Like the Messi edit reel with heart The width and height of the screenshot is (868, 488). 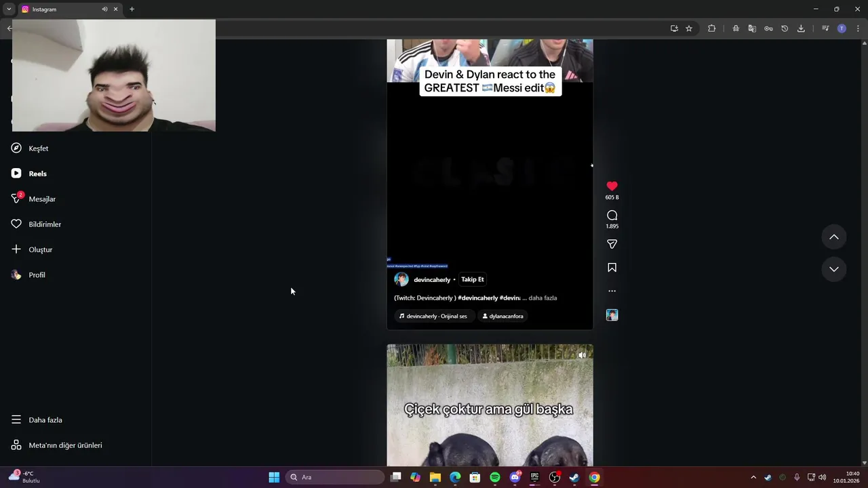pos(612,186)
